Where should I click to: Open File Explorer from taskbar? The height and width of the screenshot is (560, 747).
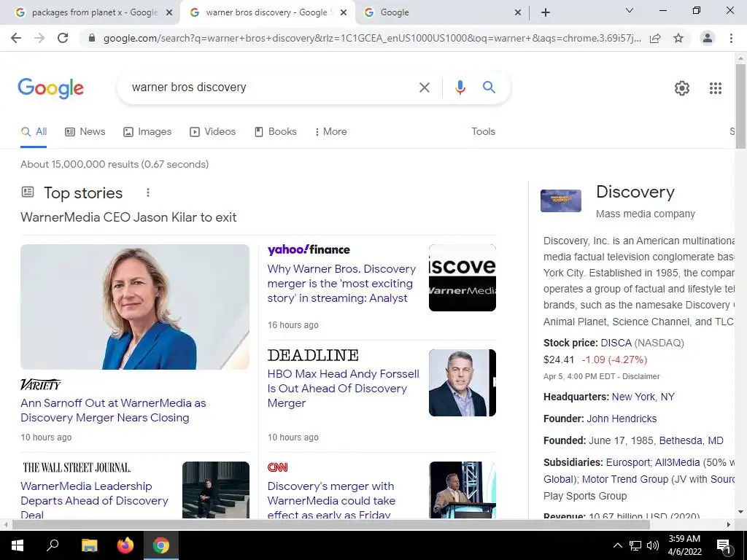pyautogui.click(x=89, y=545)
